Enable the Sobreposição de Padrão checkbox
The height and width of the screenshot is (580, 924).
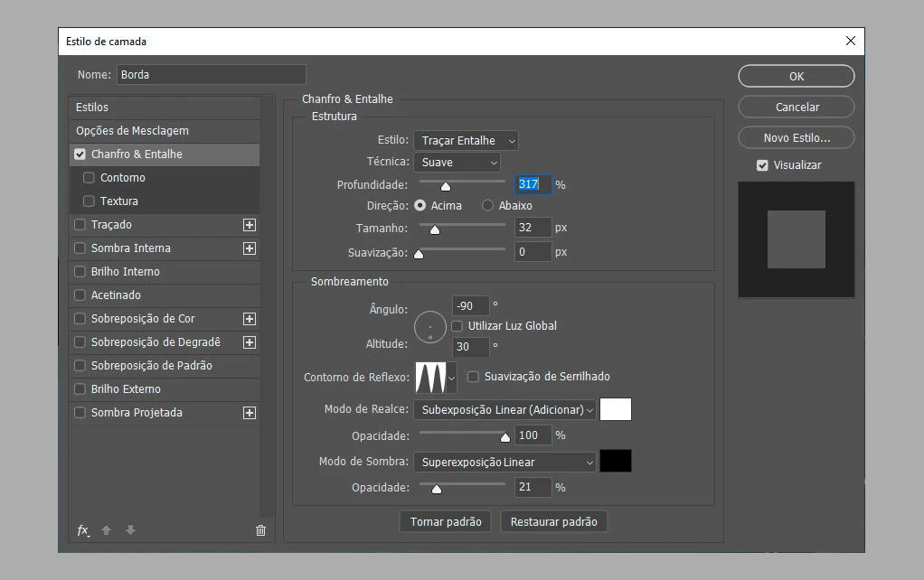click(x=80, y=366)
